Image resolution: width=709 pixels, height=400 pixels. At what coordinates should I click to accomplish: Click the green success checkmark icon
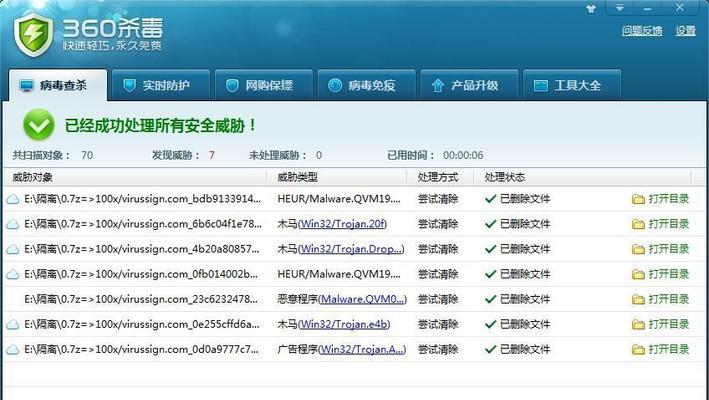[x=39, y=124]
